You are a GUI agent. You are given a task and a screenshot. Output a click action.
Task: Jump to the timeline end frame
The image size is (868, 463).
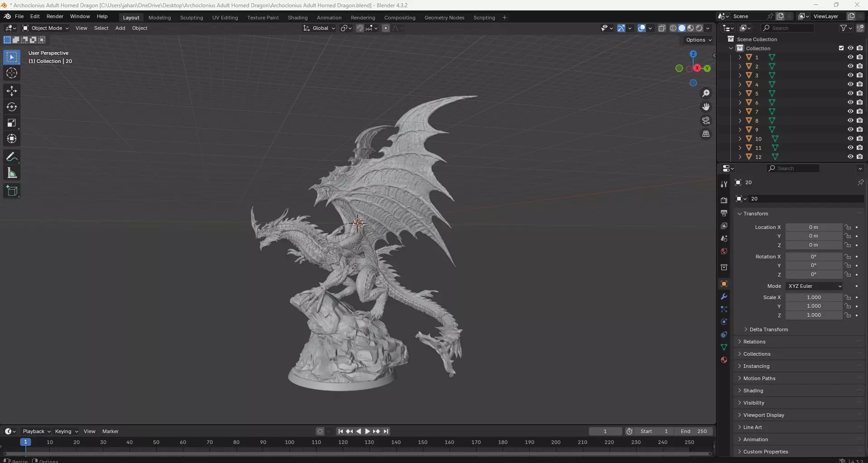[x=386, y=431]
